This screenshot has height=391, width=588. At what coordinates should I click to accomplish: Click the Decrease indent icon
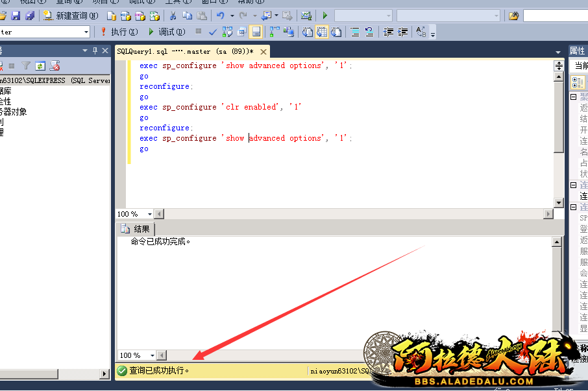coord(388,32)
